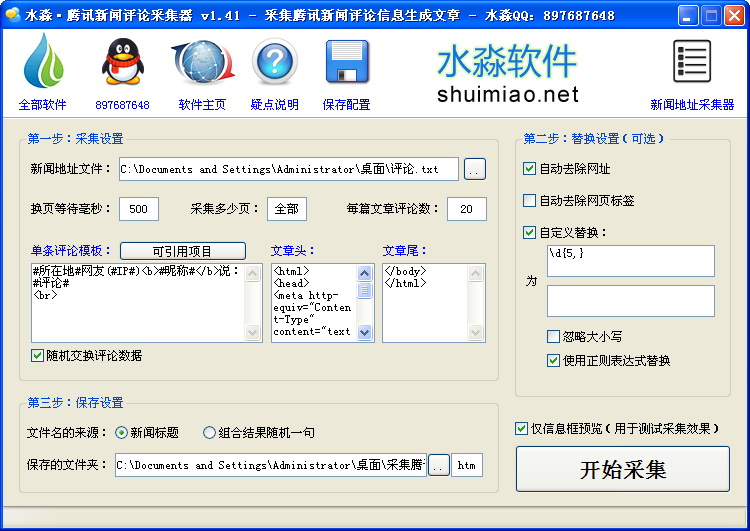Click the 保存的文件夹 path field
The width and height of the screenshot is (750, 531).
point(271,465)
